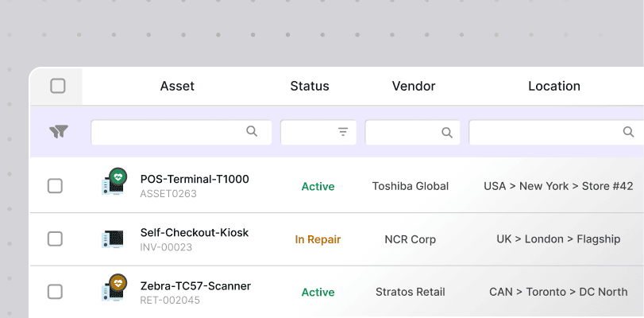This screenshot has width=644, height=318.
Task: Click search magnifier in Asset filter
Action: [x=252, y=131]
